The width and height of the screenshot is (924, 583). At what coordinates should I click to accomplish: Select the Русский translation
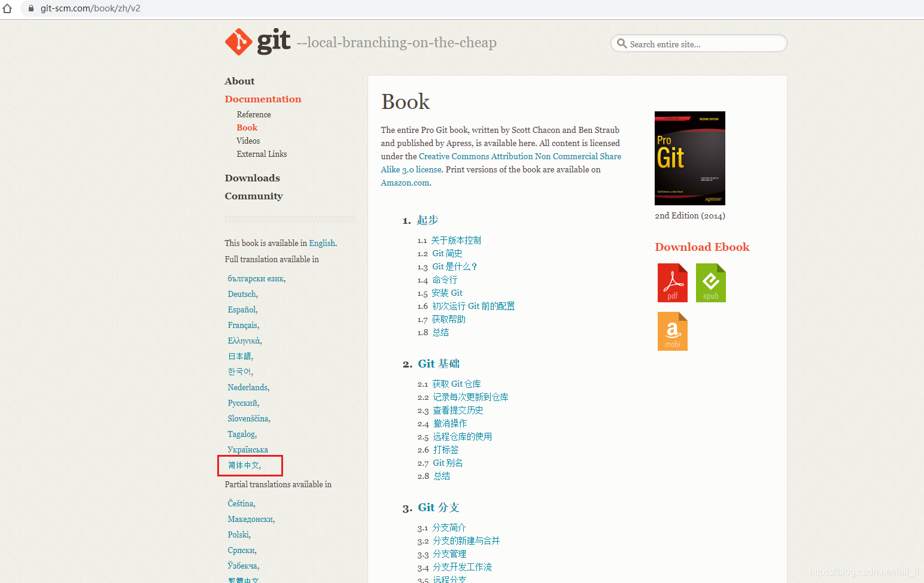(242, 403)
